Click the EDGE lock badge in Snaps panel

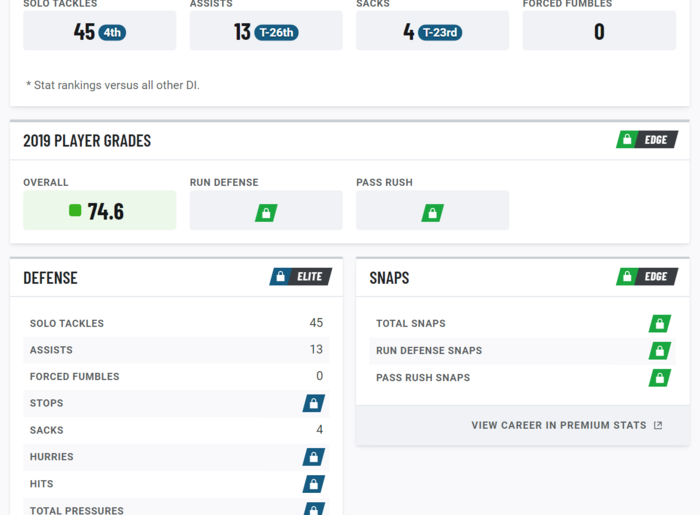pos(647,277)
